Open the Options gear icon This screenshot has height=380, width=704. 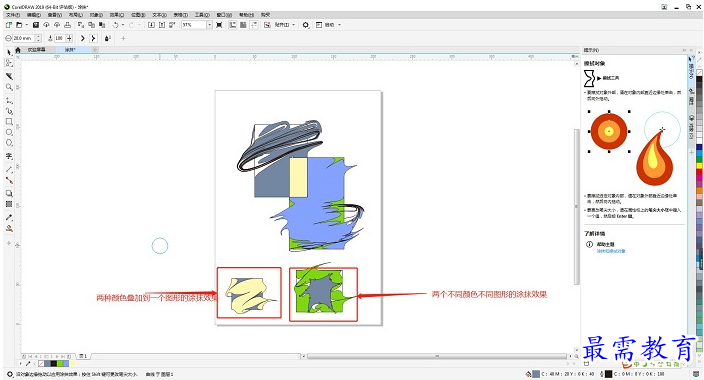click(x=306, y=25)
